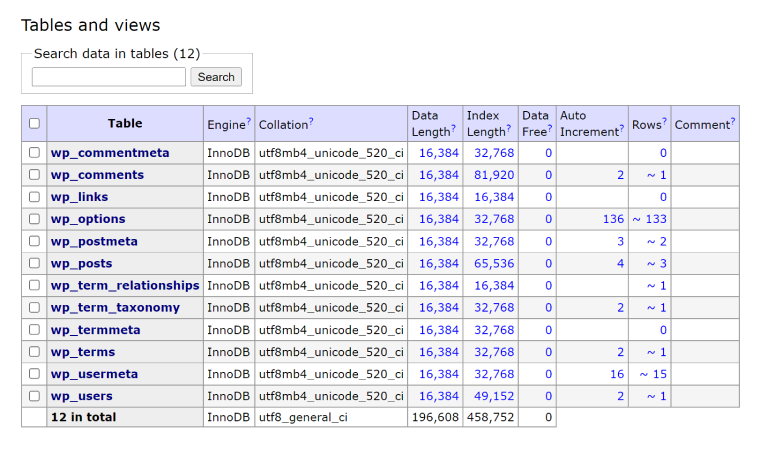Toggle the select-all checkbox in table header
This screenshot has height=451, width=760.
34,123
